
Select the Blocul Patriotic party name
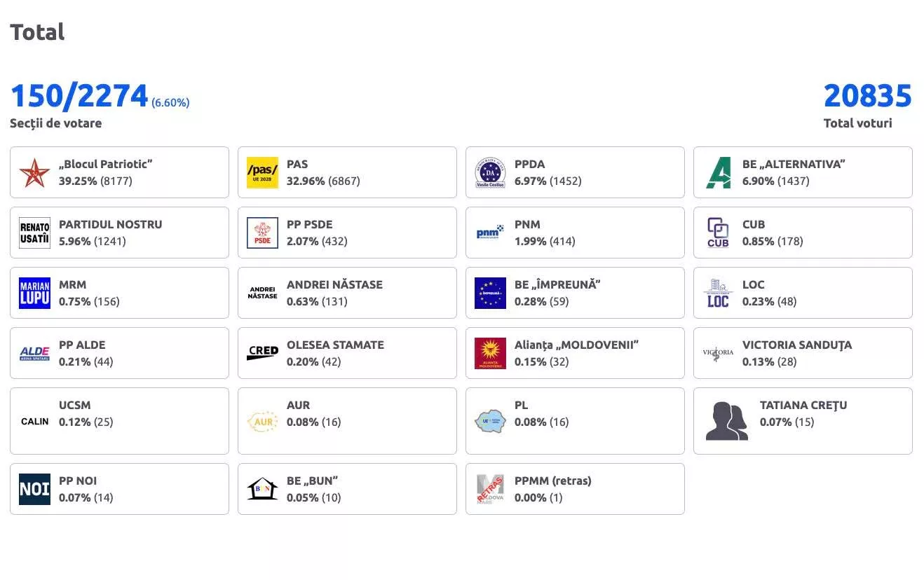(x=106, y=164)
